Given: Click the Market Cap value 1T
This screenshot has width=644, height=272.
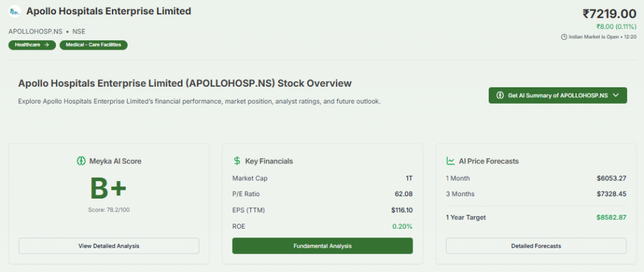Looking at the screenshot, I should point(409,178).
